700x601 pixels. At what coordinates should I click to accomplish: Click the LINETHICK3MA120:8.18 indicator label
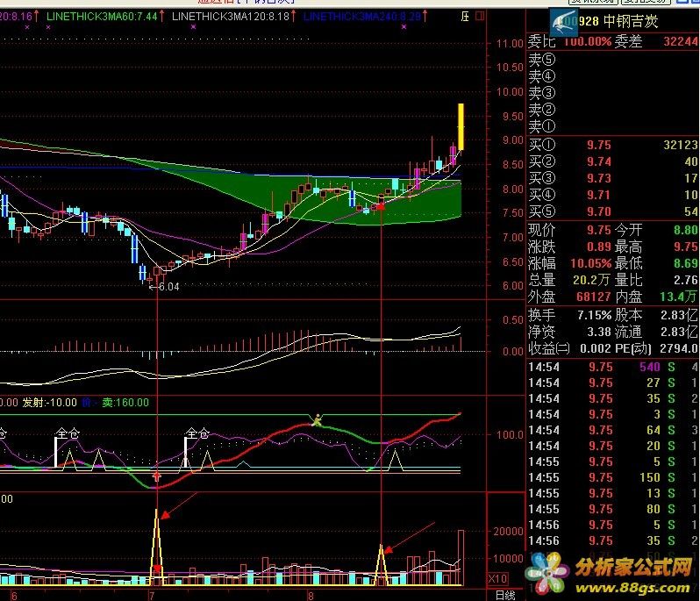tap(231, 17)
